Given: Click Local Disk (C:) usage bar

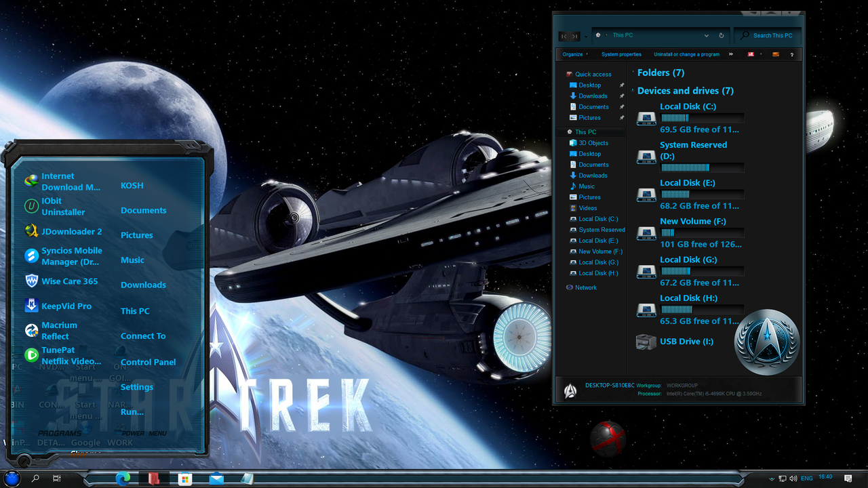Looking at the screenshot, I should click(702, 118).
